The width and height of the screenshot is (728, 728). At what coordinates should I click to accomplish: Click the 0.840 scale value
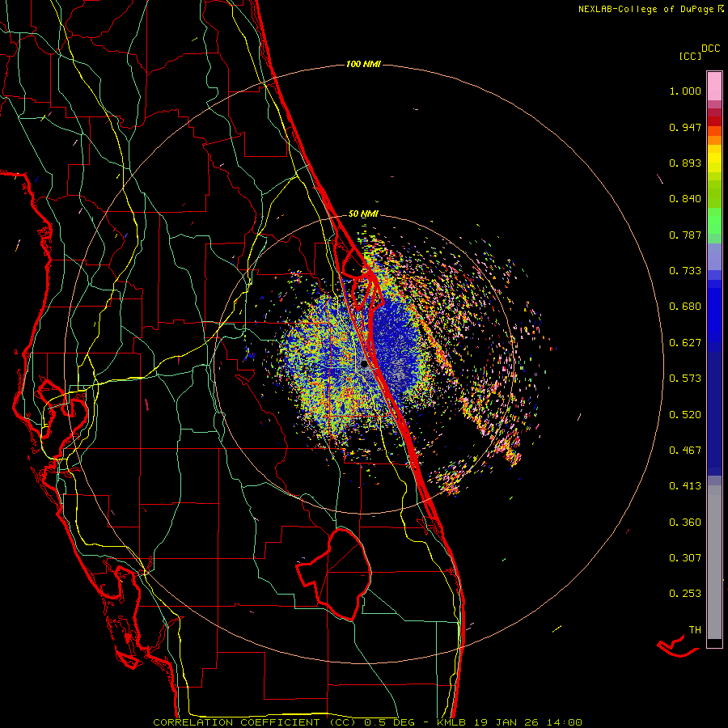pos(685,199)
